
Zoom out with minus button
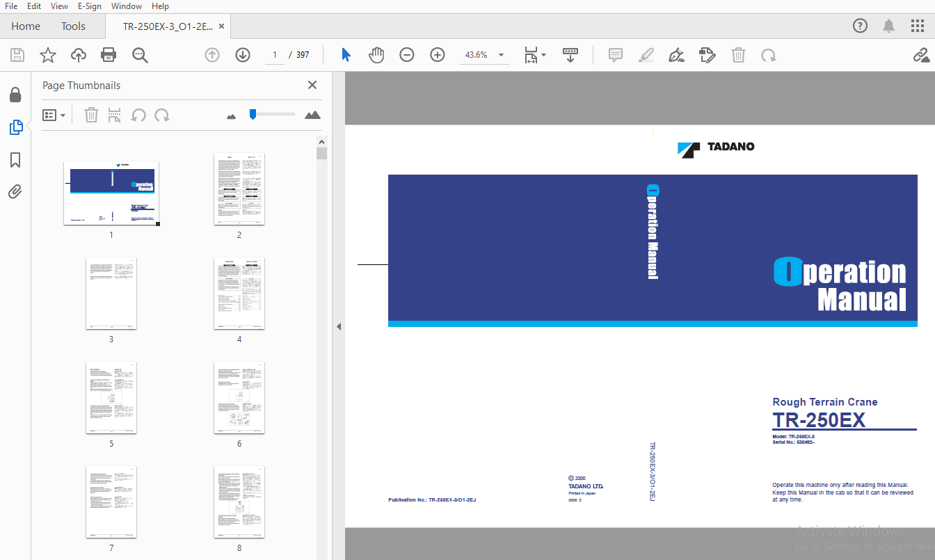tap(407, 55)
